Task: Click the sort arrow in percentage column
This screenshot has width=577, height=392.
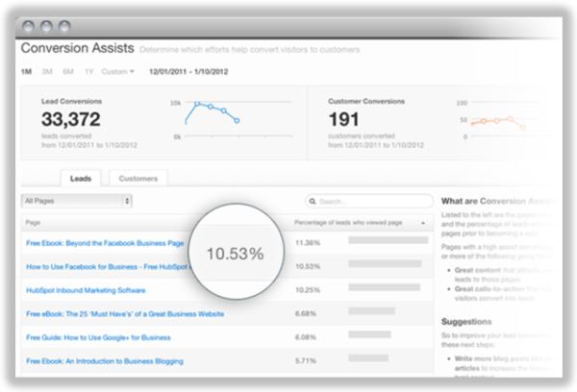Action: [423, 223]
